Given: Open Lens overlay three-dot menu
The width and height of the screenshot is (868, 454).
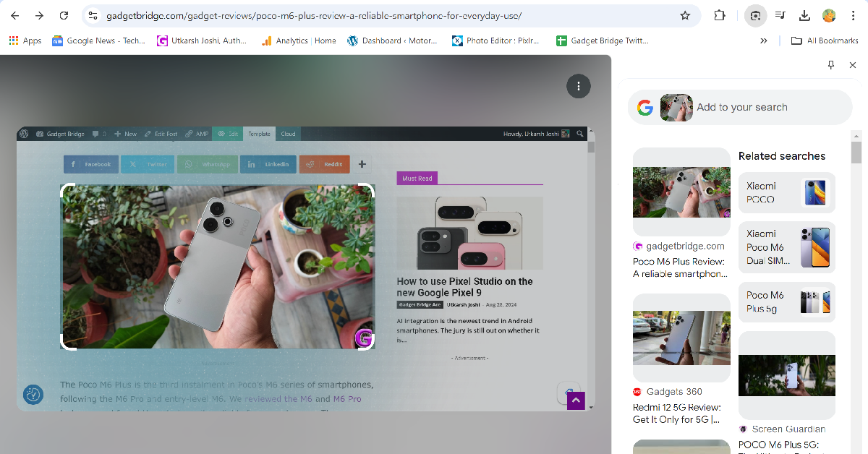Looking at the screenshot, I should pos(579,86).
